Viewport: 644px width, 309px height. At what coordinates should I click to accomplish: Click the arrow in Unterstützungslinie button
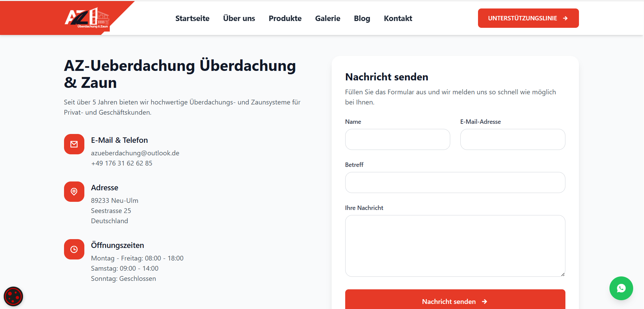pos(565,18)
